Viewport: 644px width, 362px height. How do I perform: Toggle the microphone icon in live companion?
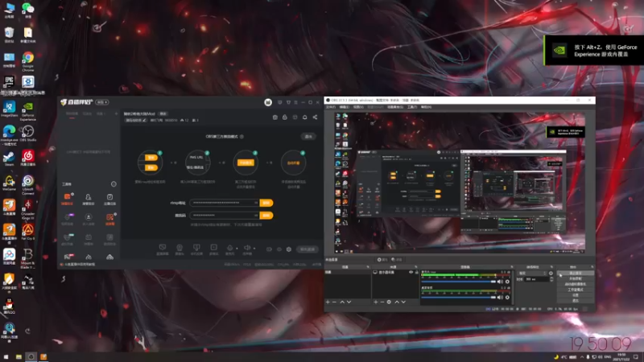pyautogui.click(x=230, y=248)
